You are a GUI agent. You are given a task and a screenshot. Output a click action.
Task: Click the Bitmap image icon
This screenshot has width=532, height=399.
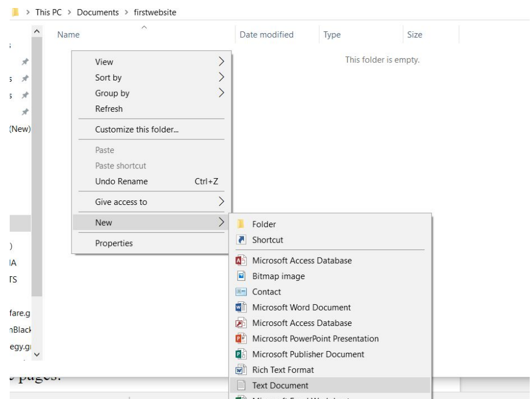point(241,276)
